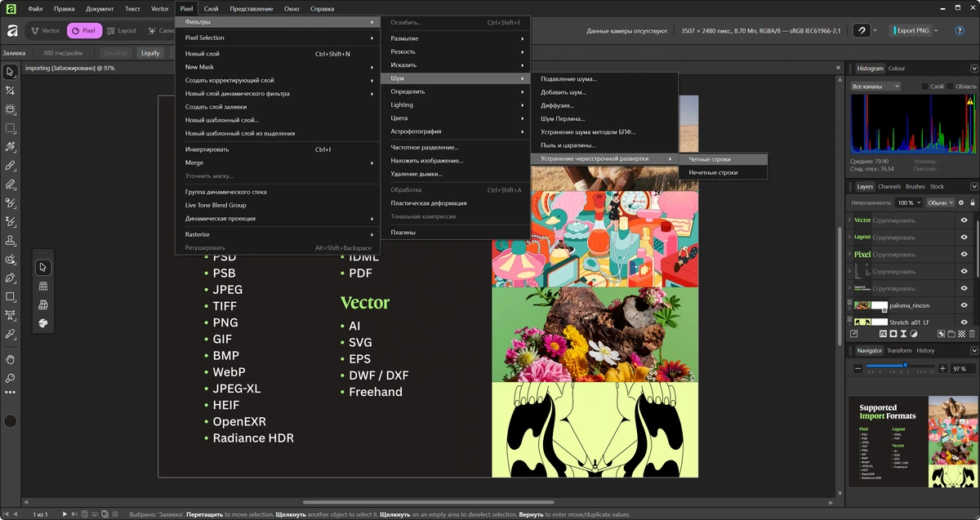Viewport: 980px width, 520px height.
Task: Select the Move tool in left toolbar
Action: pos(10,72)
